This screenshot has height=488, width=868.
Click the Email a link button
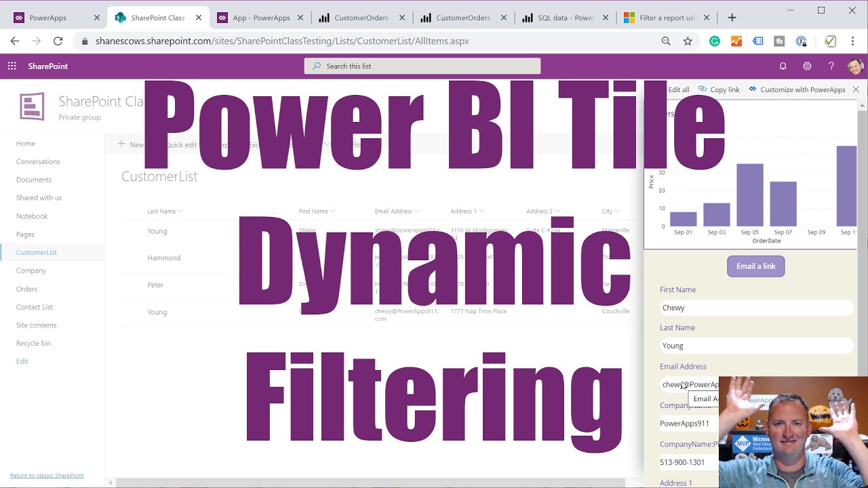[756, 266]
